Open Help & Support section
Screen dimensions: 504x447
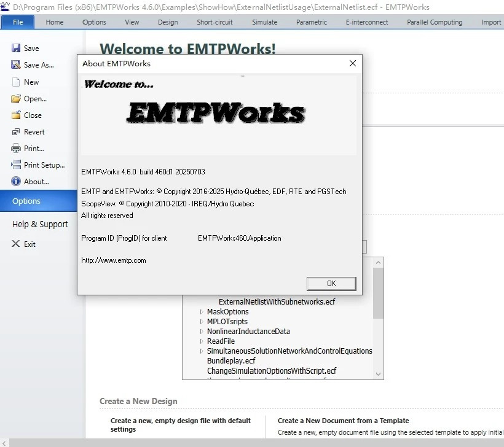[x=40, y=224]
